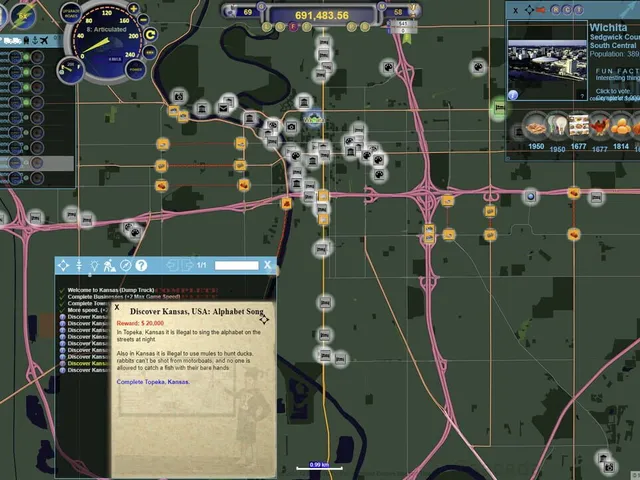
Task: Open the Complete Topeka, Kansas link
Action: pyautogui.click(x=153, y=382)
